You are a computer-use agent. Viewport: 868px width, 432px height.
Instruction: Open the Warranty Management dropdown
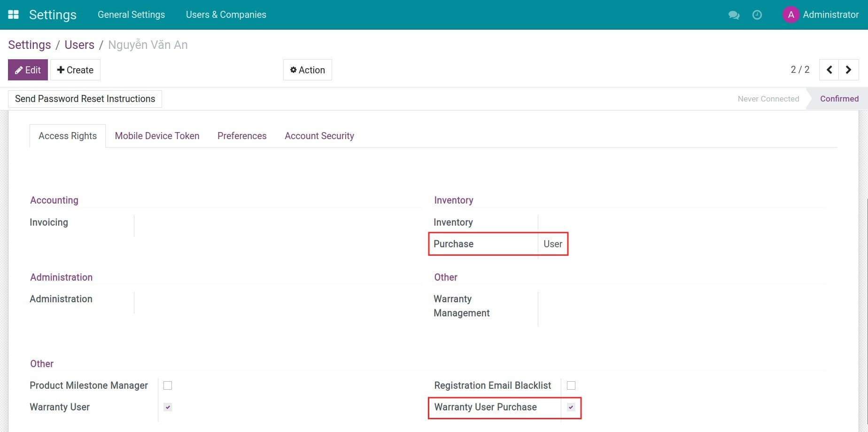coord(564,306)
